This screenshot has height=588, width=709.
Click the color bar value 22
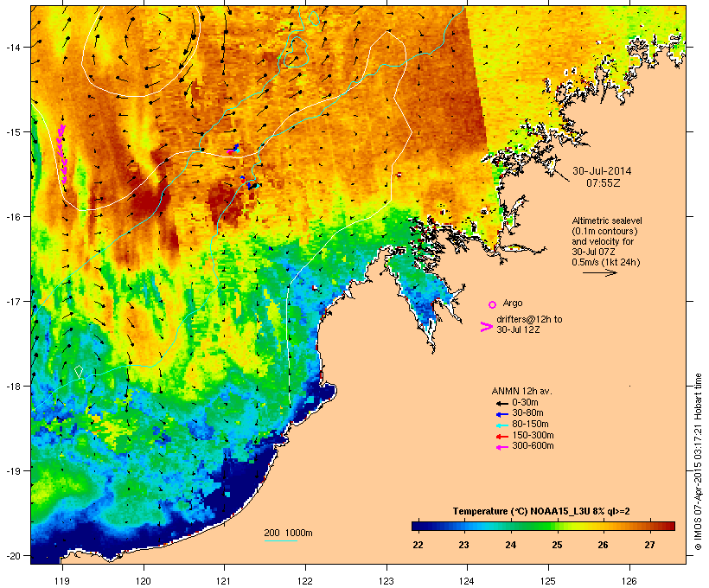tap(418, 545)
